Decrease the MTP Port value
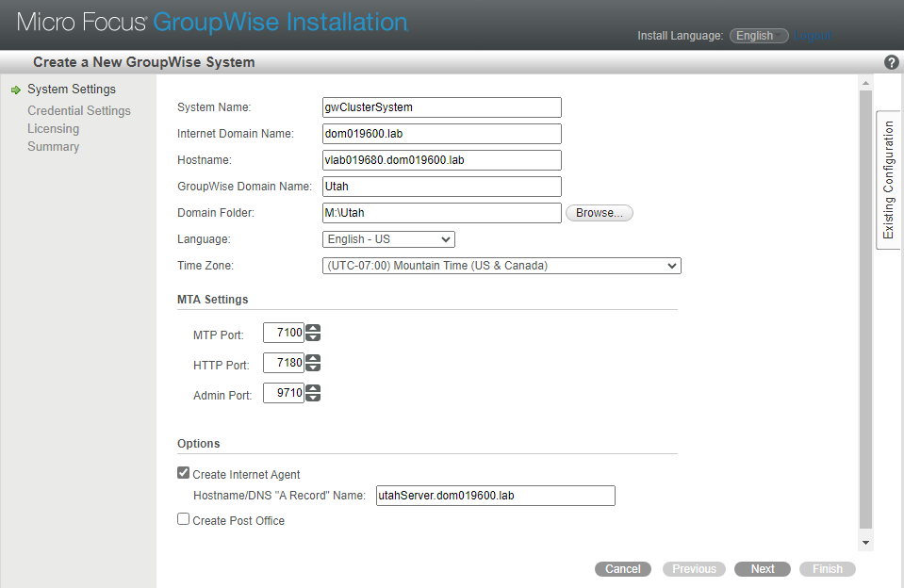This screenshot has width=904, height=588. [x=314, y=337]
